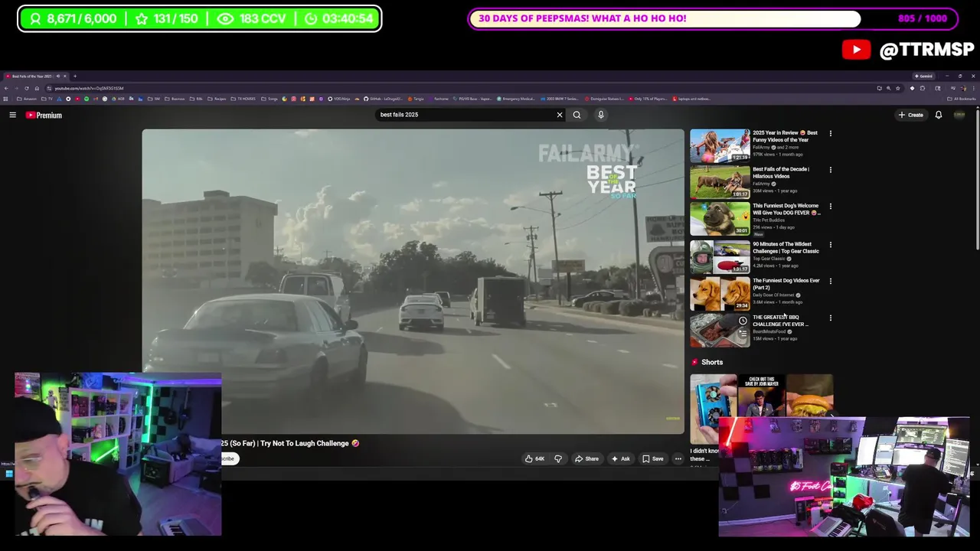Click the video player to pause
Viewport: 980px width, 551px height.
click(413, 281)
